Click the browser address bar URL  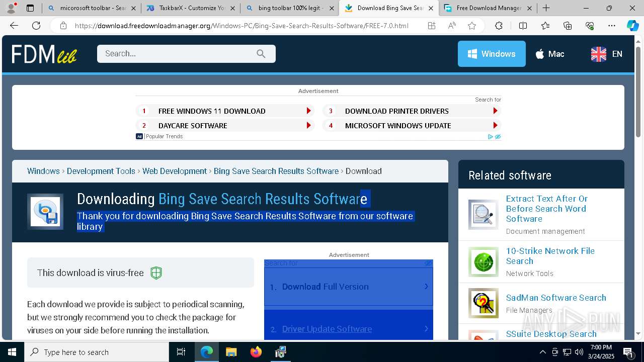(x=242, y=26)
